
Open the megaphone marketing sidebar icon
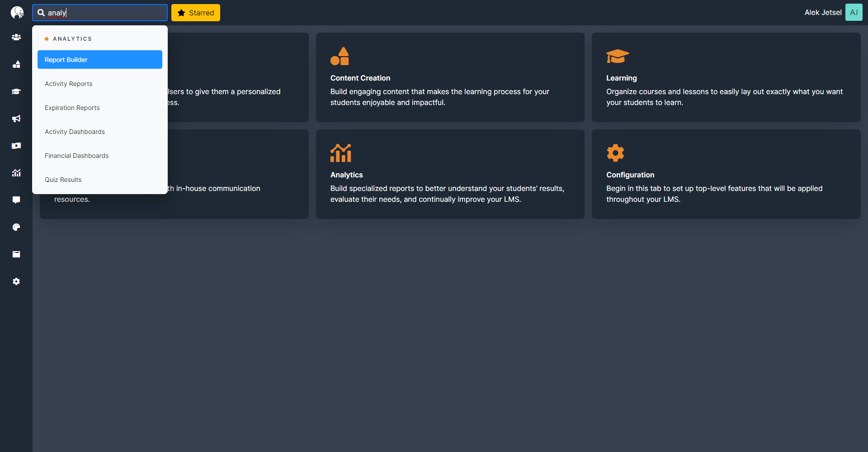click(16, 119)
